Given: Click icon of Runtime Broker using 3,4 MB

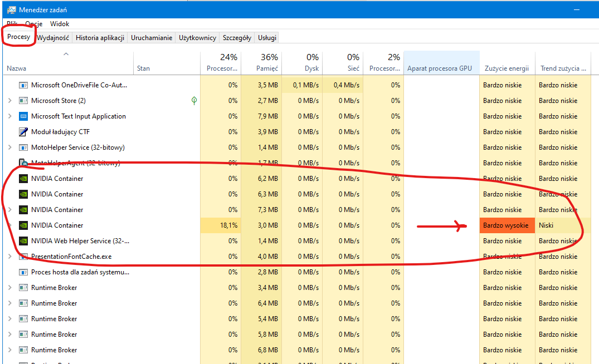Looking at the screenshot, I should pyautogui.click(x=23, y=288).
